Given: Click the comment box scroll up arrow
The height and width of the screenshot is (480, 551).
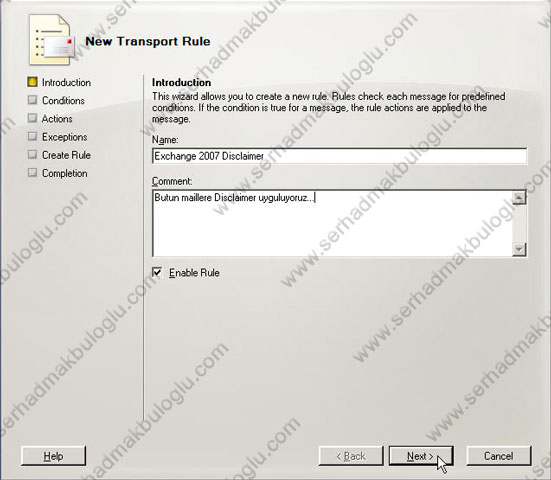Looking at the screenshot, I should click(x=519, y=197).
